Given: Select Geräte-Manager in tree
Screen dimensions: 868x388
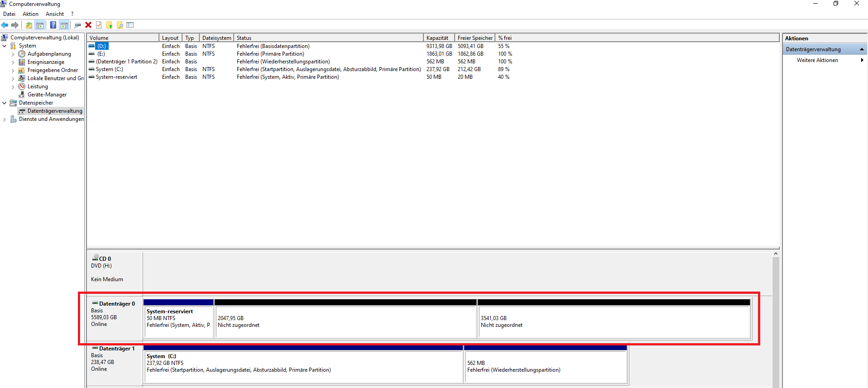Looking at the screenshot, I should pyautogui.click(x=47, y=95).
